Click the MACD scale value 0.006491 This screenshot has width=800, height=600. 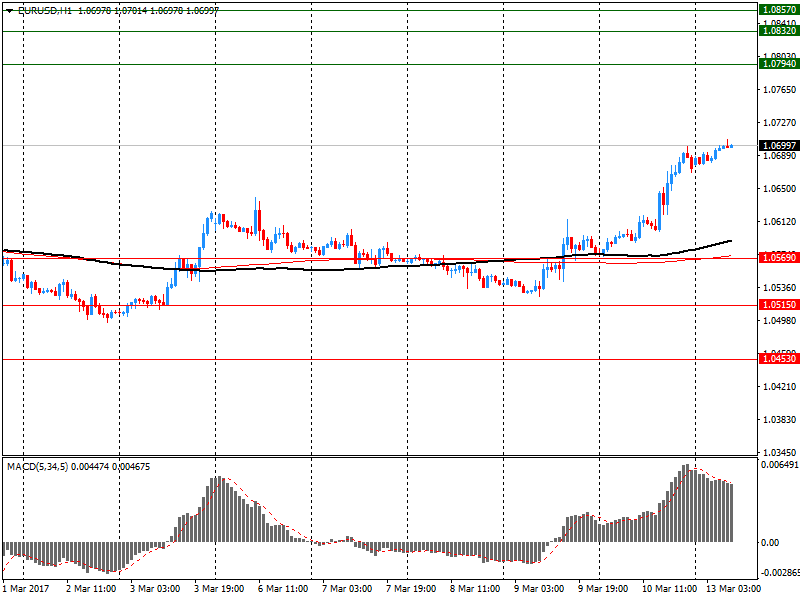click(x=780, y=465)
